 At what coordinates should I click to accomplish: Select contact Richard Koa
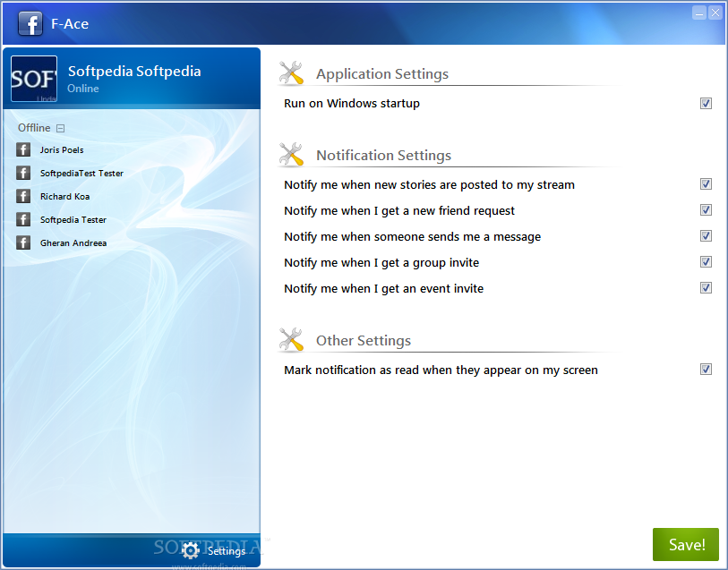pos(65,196)
